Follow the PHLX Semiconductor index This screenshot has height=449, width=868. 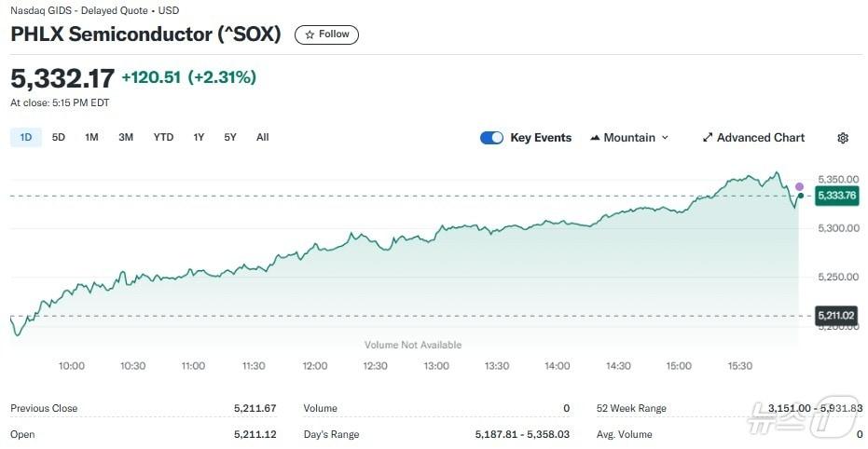326,34
